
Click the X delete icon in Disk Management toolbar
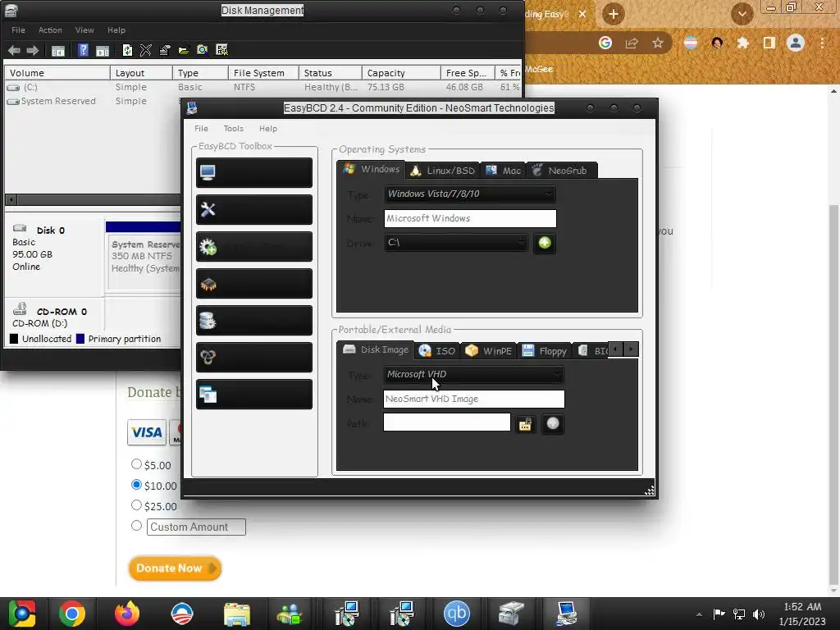pyautogui.click(x=146, y=50)
